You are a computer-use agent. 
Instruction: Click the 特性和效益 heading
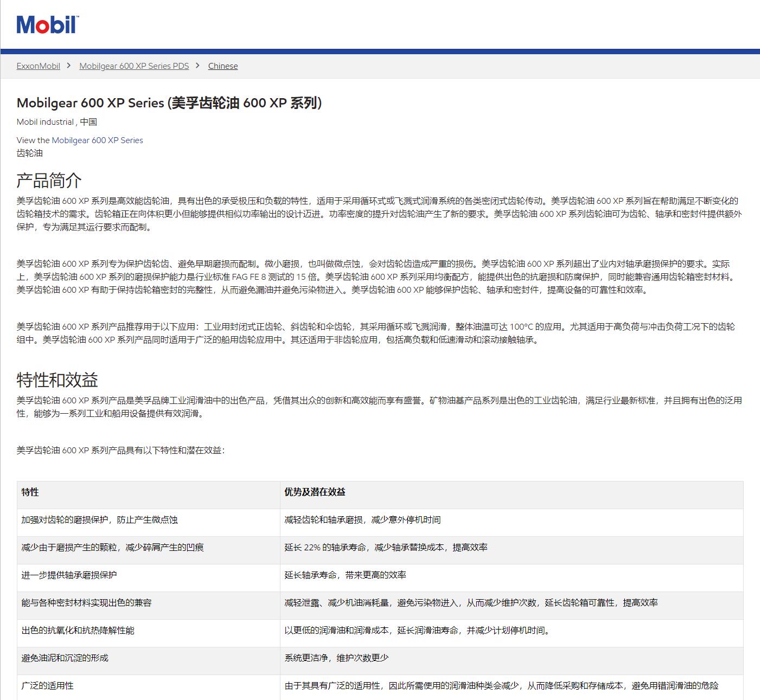tap(58, 380)
